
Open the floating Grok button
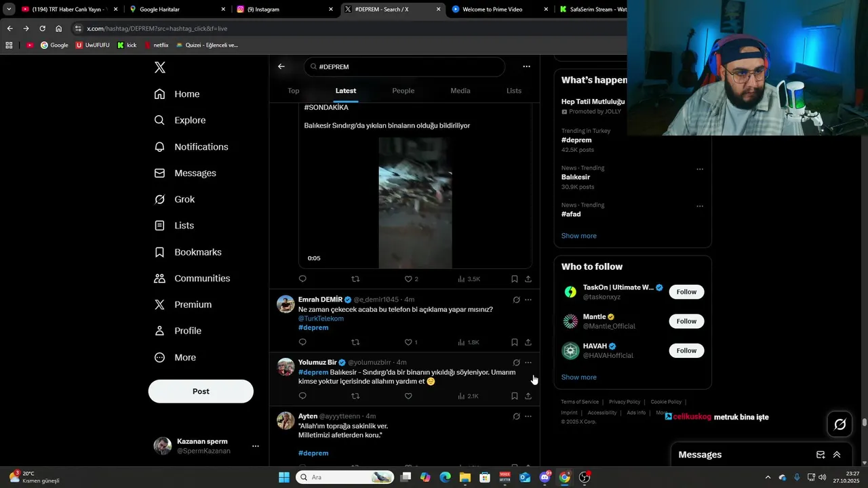[x=840, y=424]
